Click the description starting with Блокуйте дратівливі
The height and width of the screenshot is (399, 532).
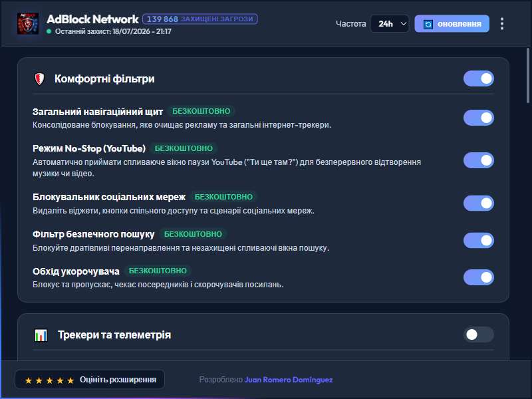click(181, 248)
